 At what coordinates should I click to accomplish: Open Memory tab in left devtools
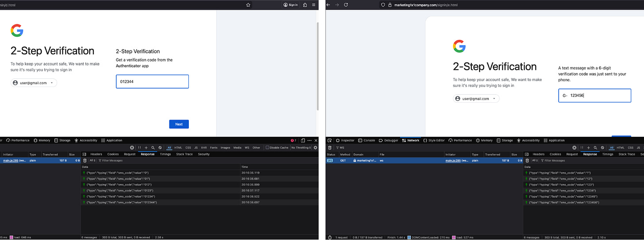pyautogui.click(x=42, y=140)
